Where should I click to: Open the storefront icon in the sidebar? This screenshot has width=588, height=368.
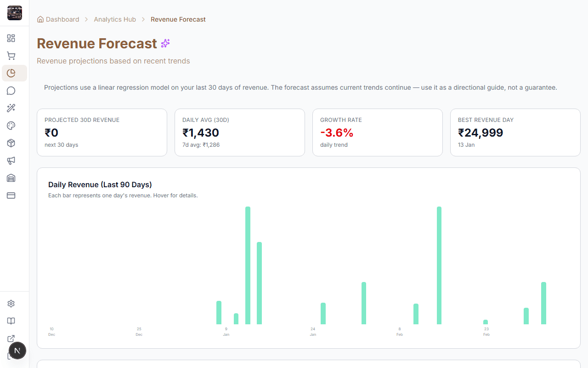pos(11,178)
